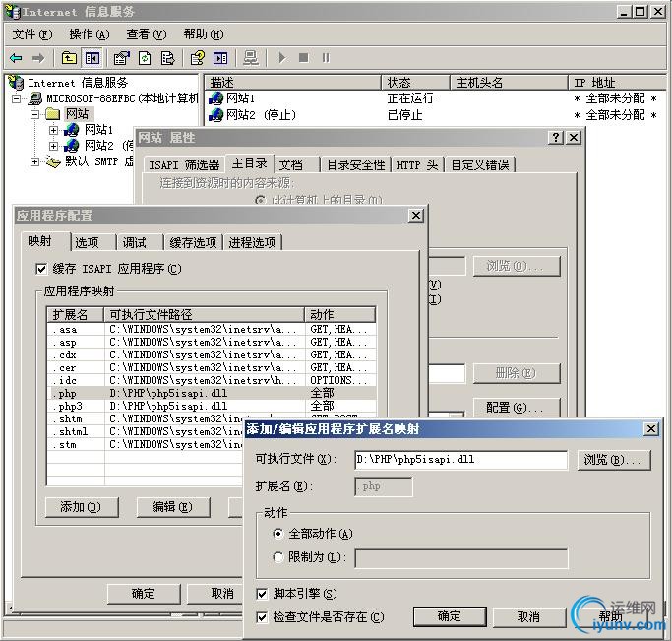
Task: Select the MICROSOF-88EFBC computer icon in tree
Action: coord(35,98)
